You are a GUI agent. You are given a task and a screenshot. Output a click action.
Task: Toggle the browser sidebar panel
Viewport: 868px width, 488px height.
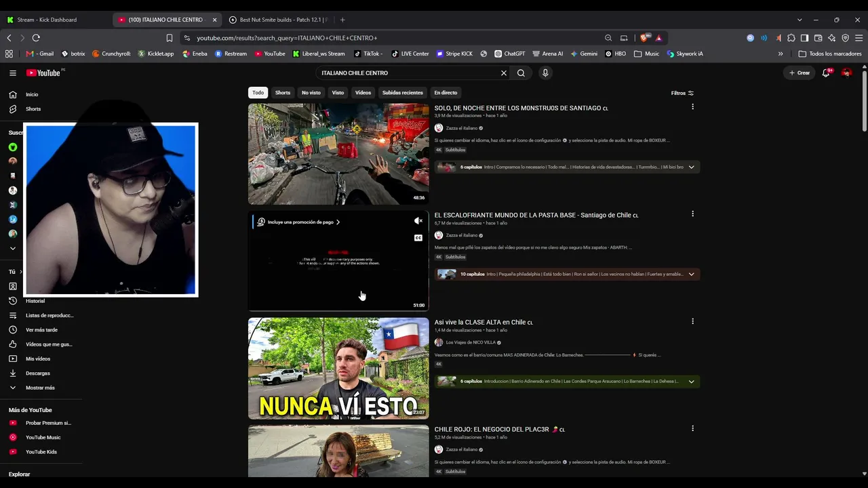[804, 38]
